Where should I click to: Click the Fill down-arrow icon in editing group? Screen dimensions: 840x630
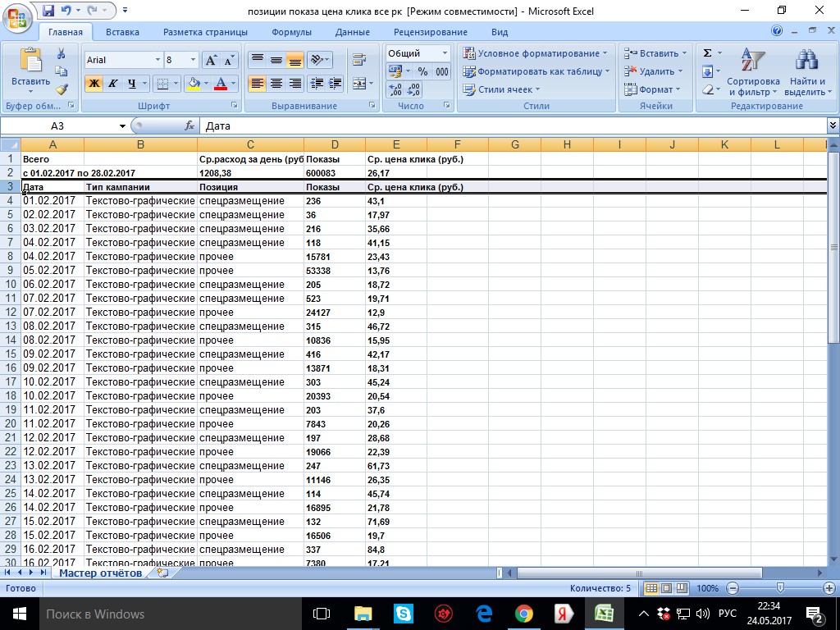pyautogui.click(x=707, y=71)
